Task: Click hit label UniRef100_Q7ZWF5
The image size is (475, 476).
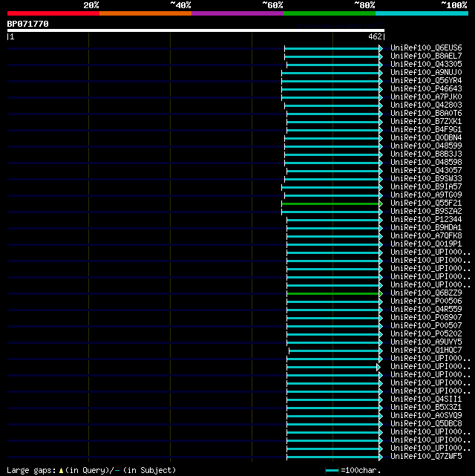Action: pyautogui.click(x=426, y=457)
